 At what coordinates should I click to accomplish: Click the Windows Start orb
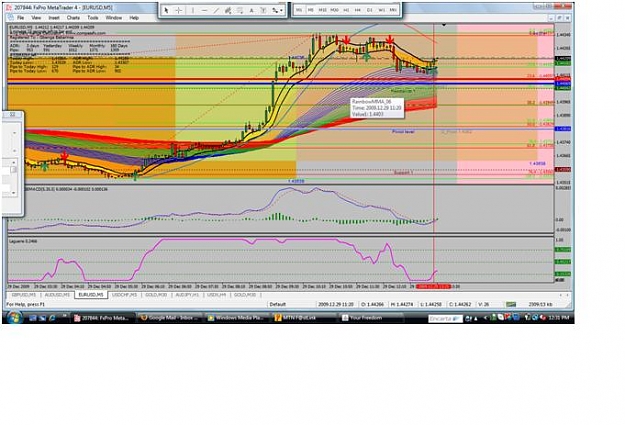click(x=13, y=318)
